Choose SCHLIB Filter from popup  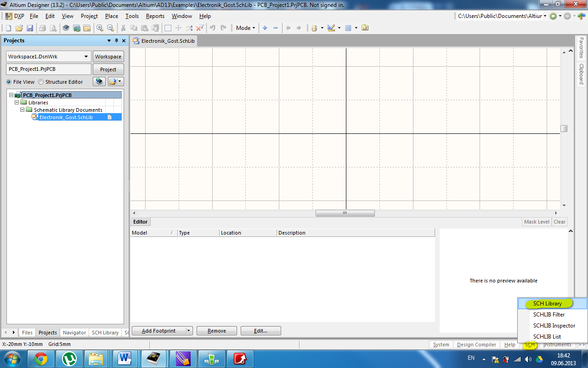pos(552,315)
